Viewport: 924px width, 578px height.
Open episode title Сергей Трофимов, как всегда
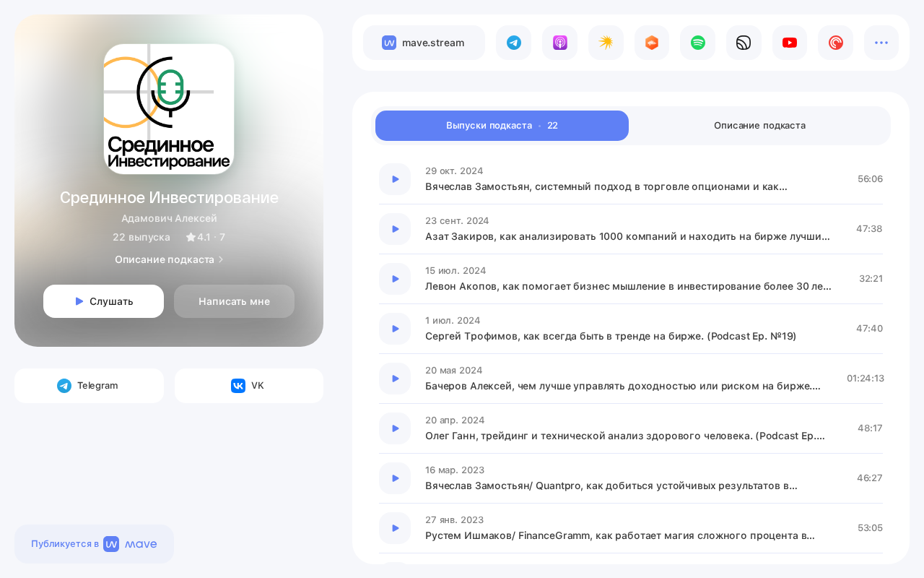click(x=611, y=336)
